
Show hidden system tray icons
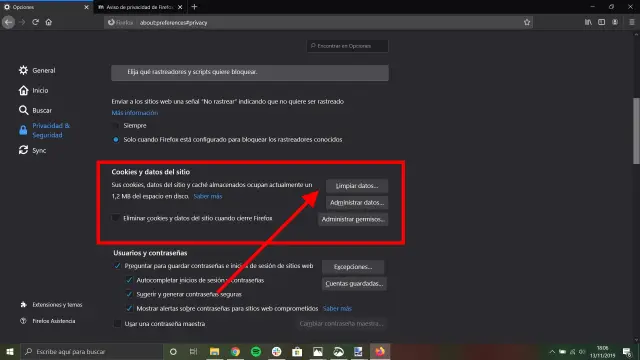tap(552, 351)
